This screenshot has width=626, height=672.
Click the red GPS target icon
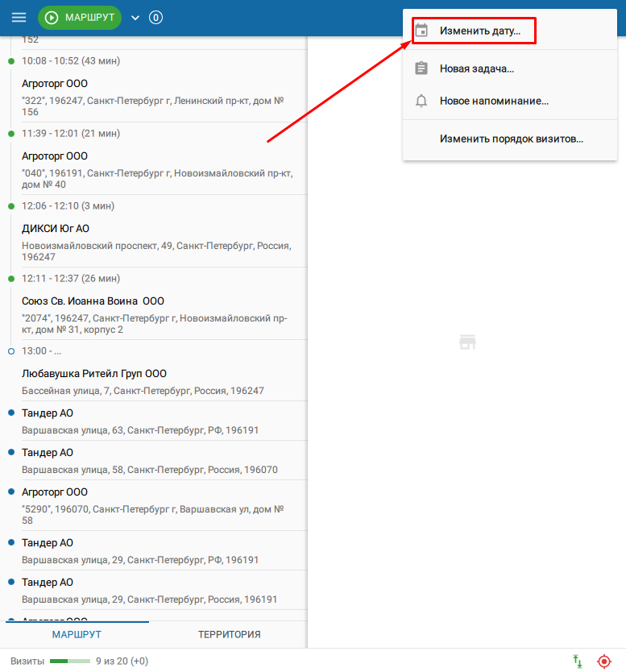604,661
